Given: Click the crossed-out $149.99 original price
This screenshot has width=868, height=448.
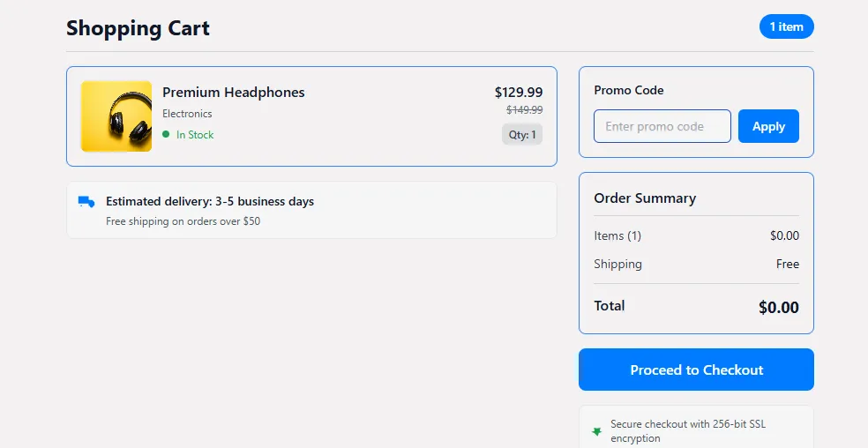Looking at the screenshot, I should pyautogui.click(x=524, y=110).
